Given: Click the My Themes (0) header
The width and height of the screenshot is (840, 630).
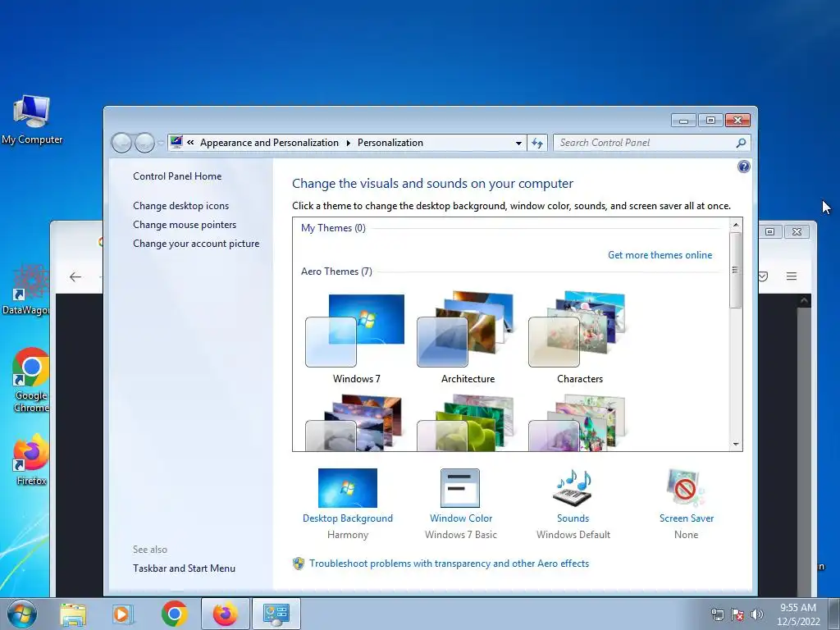Looking at the screenshot, I should [x=333, y=228].
